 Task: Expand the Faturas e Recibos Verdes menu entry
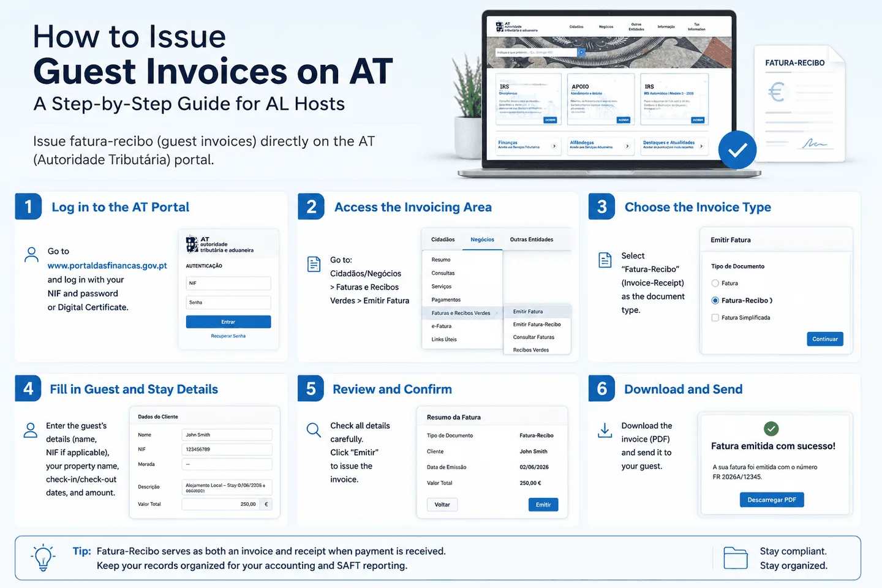pos(463,313)
